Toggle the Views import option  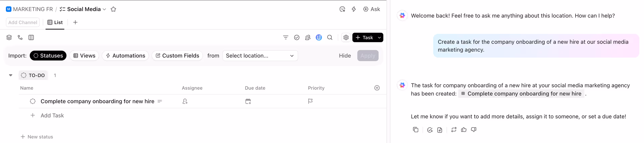[x=84, y=56]
